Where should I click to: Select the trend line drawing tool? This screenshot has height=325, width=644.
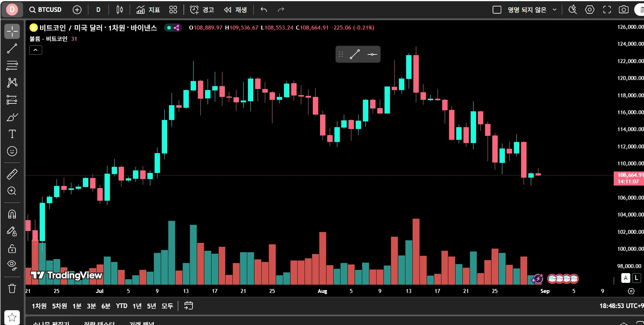12,48
